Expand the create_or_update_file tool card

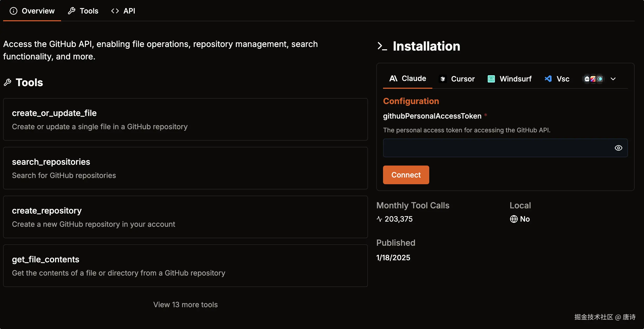click(x=185, y=119)
